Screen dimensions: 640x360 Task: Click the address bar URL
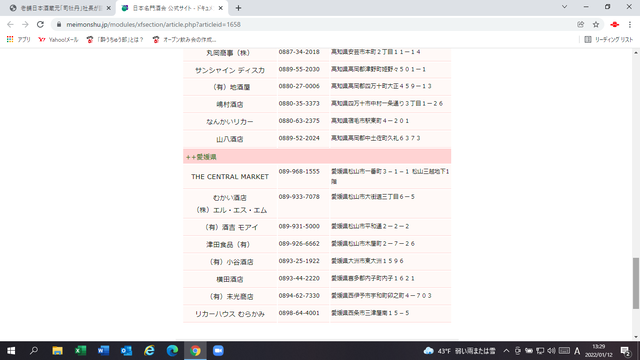pos(153,24)
